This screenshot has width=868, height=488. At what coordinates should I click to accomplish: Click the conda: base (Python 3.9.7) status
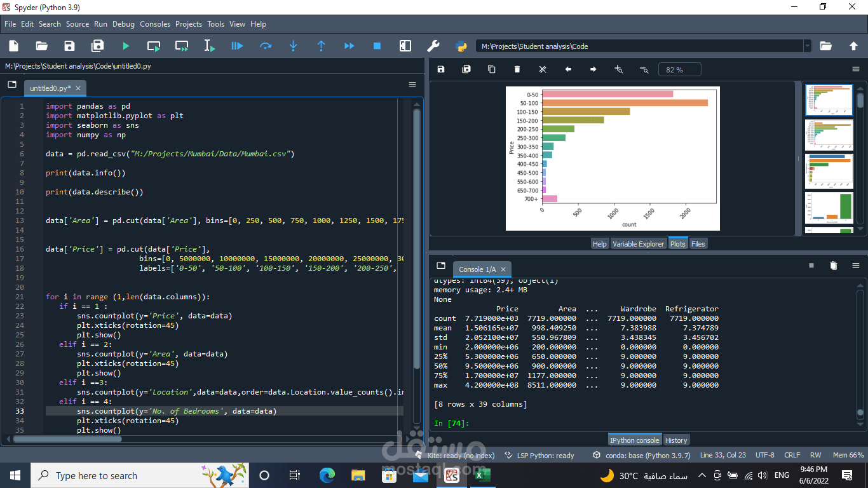pyautogui.click(x=641, y=456)
